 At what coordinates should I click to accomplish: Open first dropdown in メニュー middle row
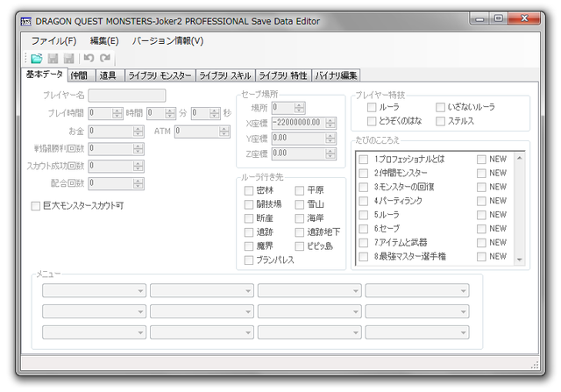click(94, 311)
